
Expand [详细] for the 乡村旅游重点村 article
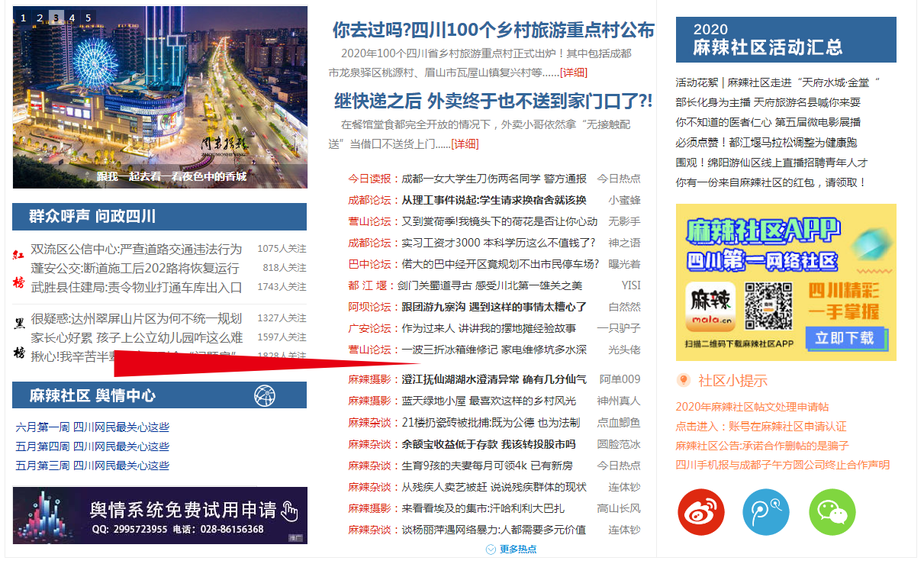click(574, 73)
